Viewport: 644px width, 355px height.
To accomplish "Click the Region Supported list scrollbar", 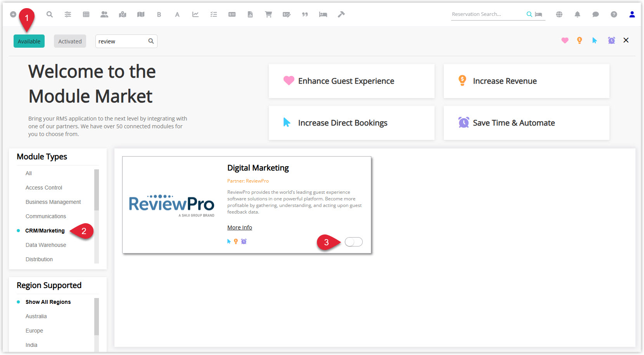I will click(x=97, y=316).
